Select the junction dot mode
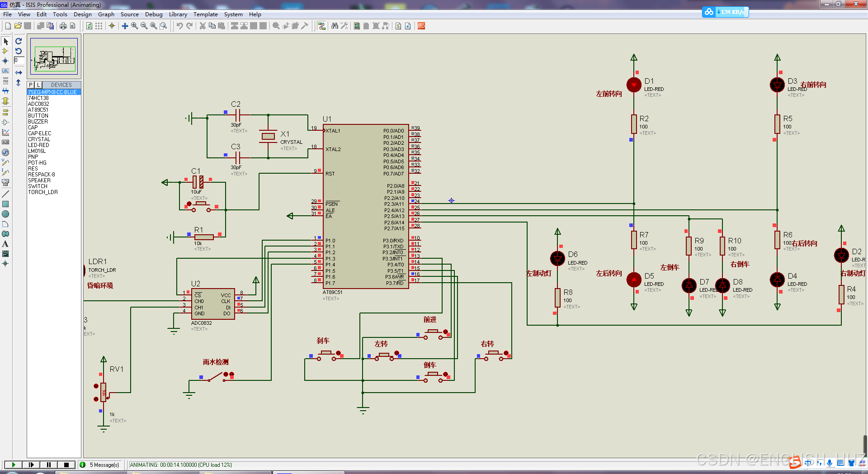This screenshot has height=474, width=868. 5,61
